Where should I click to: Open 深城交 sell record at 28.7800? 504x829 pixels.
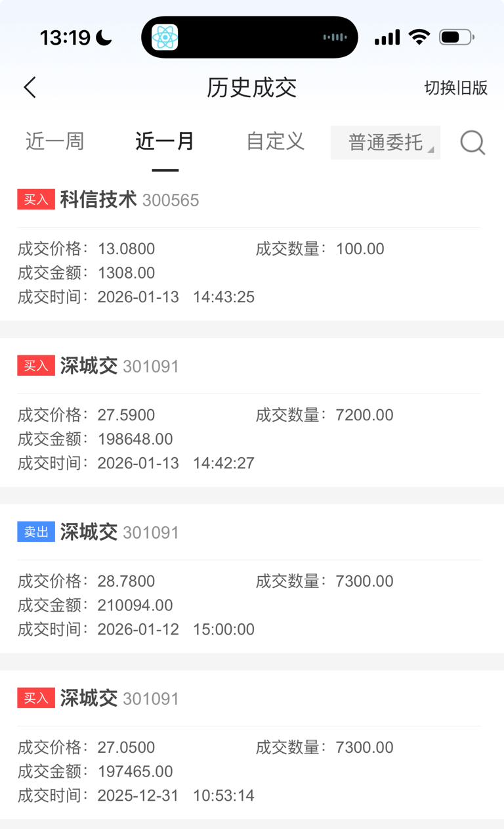[x=252, y=579]
